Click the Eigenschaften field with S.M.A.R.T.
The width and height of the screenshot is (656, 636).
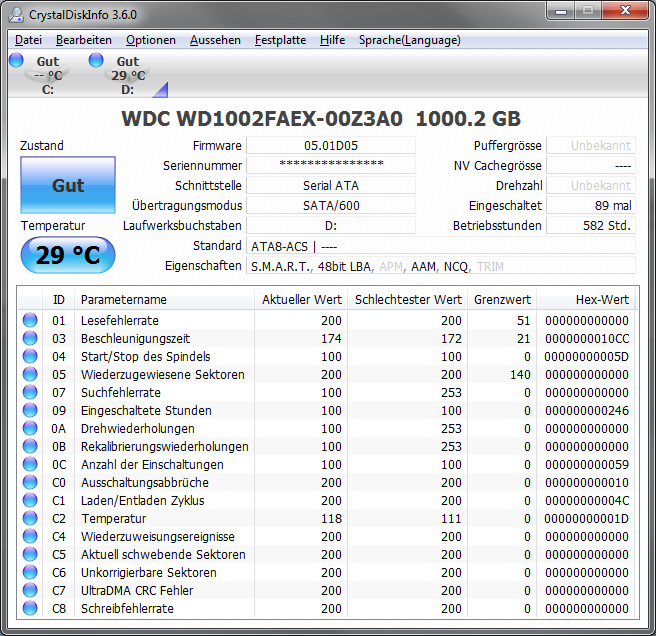[441, 266]
